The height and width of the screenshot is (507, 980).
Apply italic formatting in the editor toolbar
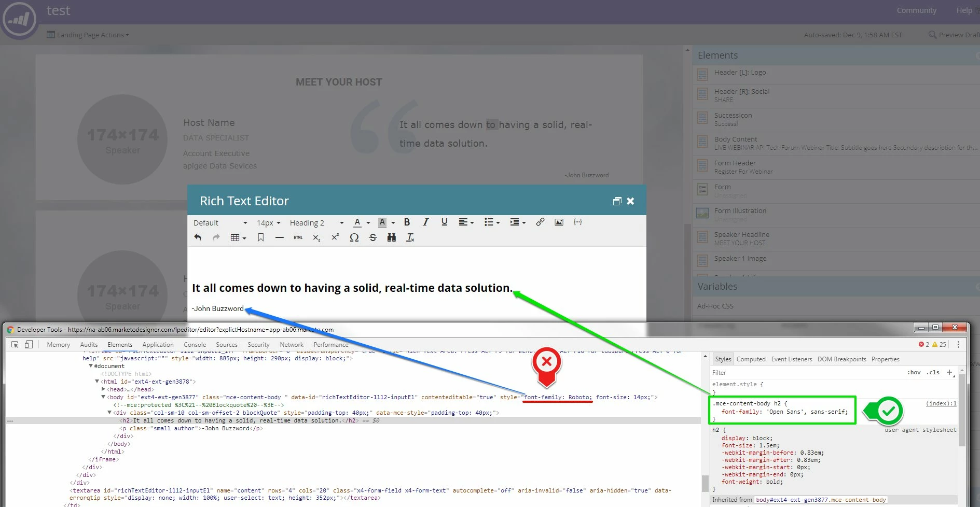(425, 222)
